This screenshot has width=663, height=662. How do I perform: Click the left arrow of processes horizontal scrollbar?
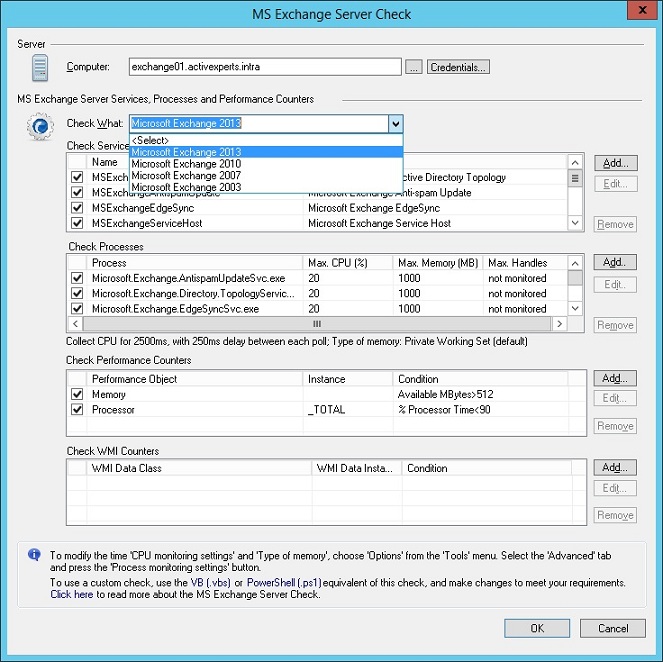75,324
